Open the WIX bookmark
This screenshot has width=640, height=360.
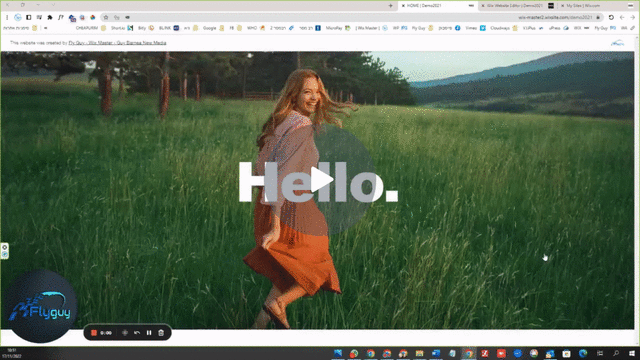pyautogui.click(x=582, y=28)
